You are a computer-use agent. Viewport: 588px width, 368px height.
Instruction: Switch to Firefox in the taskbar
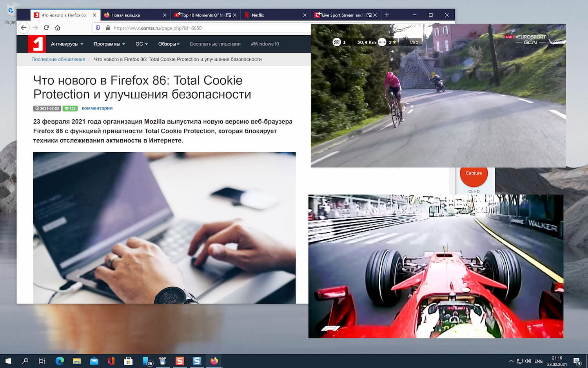214,361
